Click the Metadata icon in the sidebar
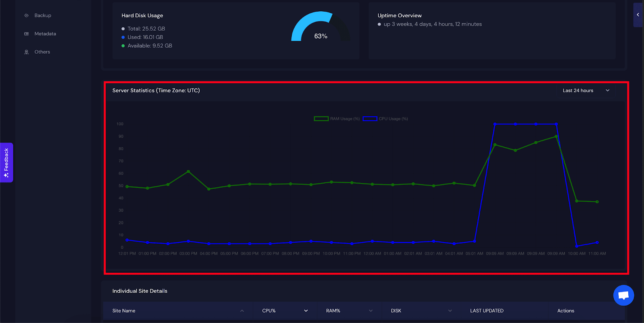The height and width of the screenshot is (323, 644). (x=27, y=34)
